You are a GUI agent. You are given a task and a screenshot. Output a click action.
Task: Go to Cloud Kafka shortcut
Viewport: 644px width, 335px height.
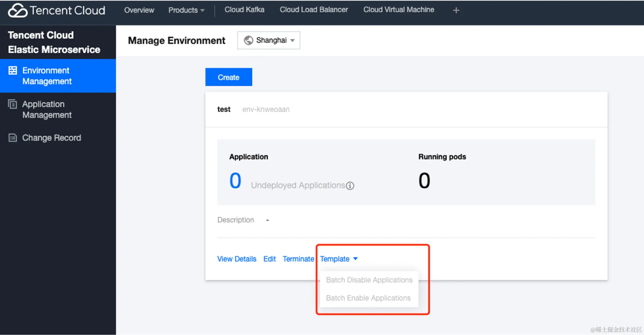244,10
